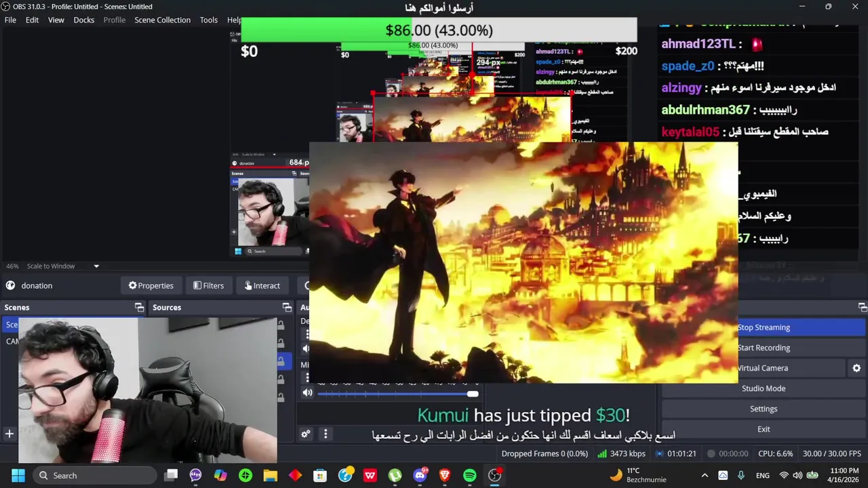
Task: Expand the system tray hidden icons chevron
Action: coord(705,475)
